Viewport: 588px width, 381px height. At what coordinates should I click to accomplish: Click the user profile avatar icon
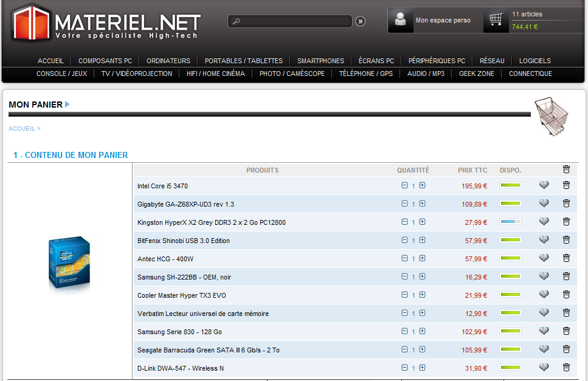pyautogui.click(x=401, y=20)
